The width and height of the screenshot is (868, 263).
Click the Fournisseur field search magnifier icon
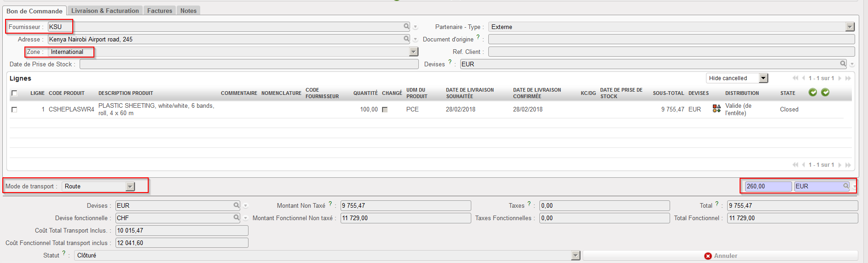coord(406,27)
